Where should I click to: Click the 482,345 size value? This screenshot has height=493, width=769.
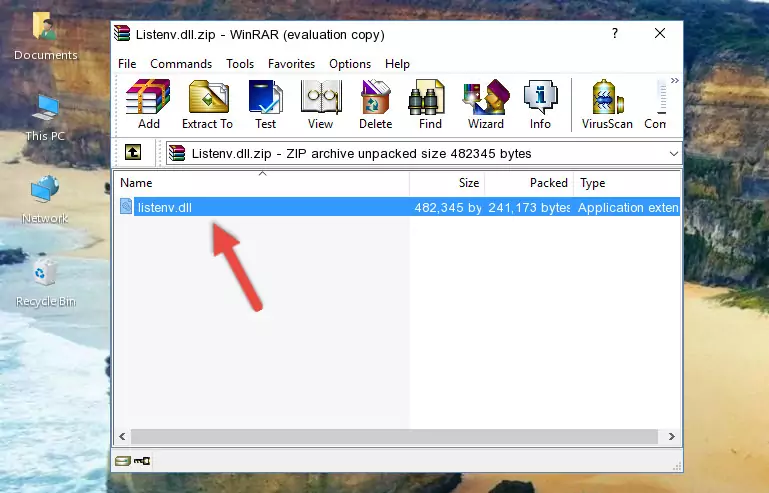click(x=448, y=208)
